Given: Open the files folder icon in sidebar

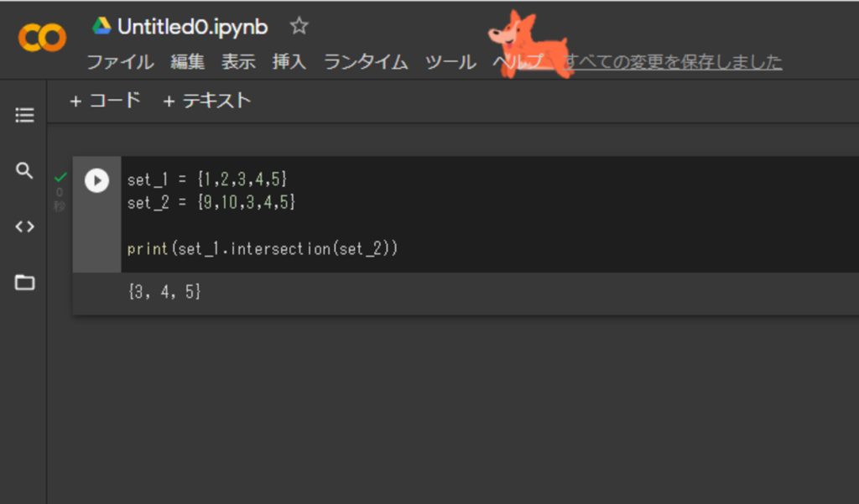Looking at the screenshot, I should [x=24, y=282].
